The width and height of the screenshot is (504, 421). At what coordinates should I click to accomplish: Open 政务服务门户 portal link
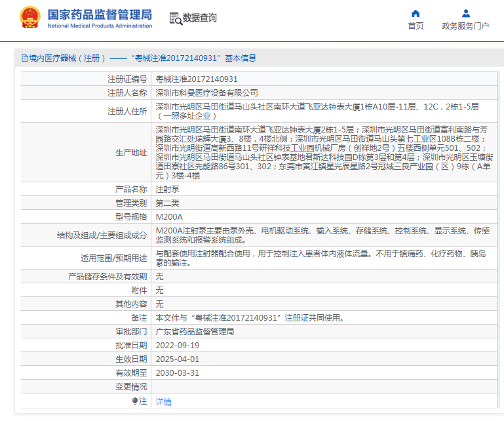click(465, 26)
